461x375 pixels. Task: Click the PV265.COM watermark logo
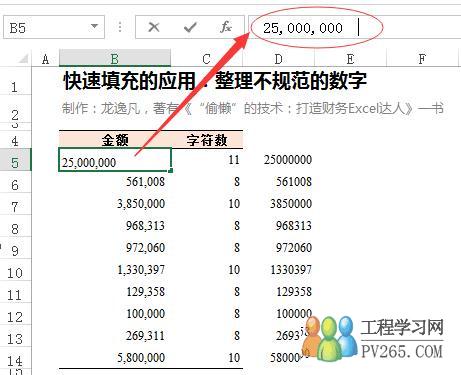coord(373,338)
